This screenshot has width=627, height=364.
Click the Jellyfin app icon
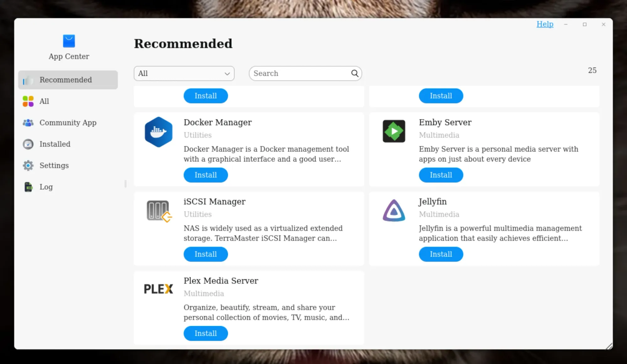[393, 211]
